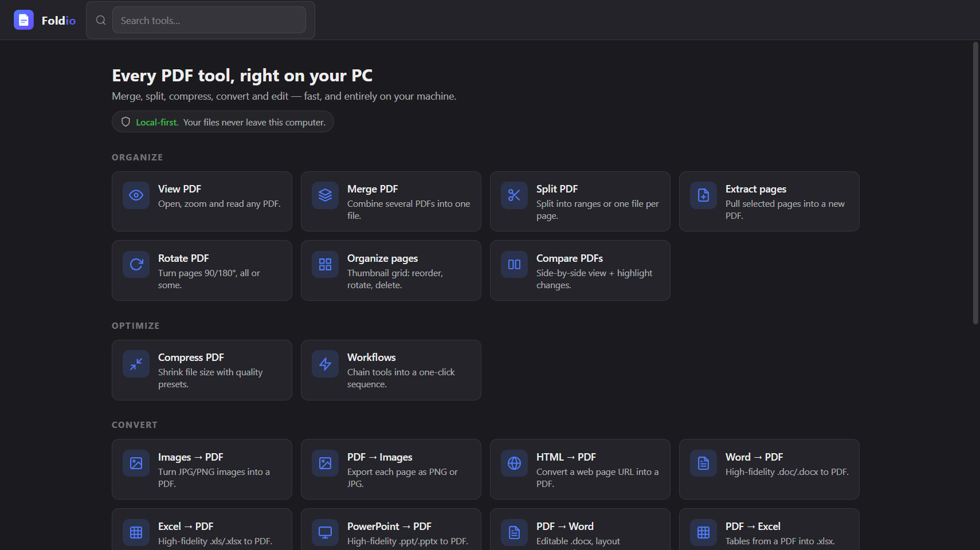The height and width of the screenshot is (550, 980).
Task: Click the Images → PDF picture icon
Action: 136,463
